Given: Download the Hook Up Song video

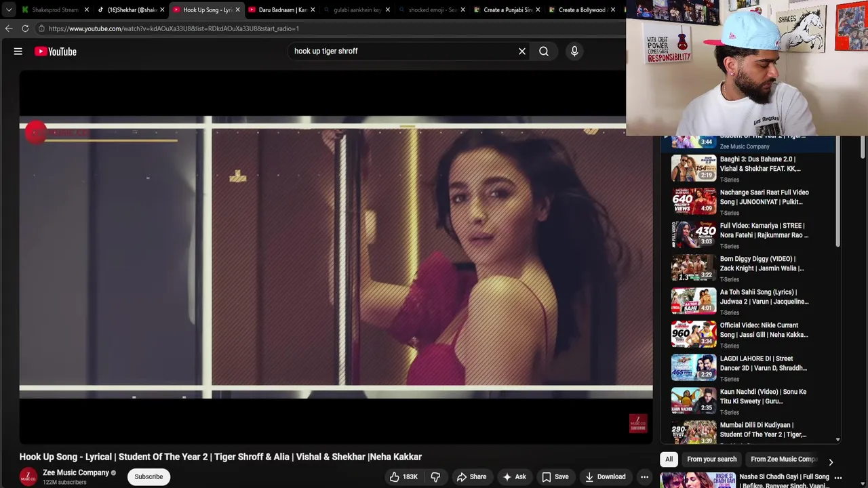Looking at the screenshot, I should pyautogui.click(x=605, y=476).
